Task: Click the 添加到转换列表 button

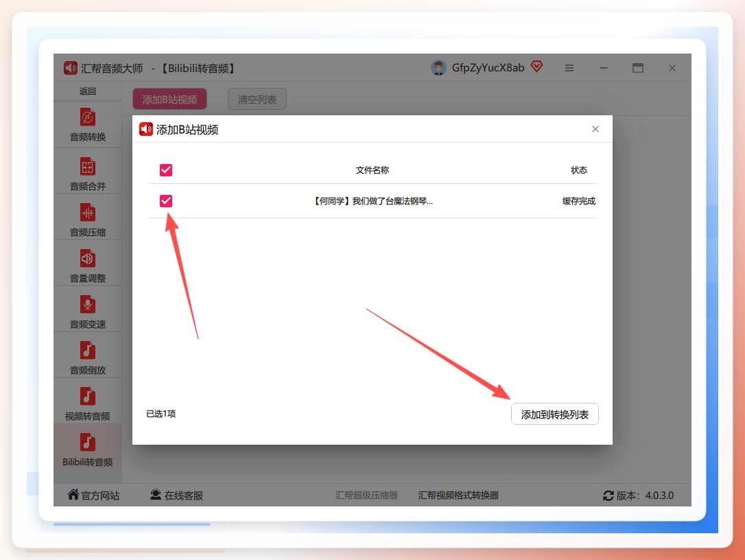Action: click(x=554, y=414)
